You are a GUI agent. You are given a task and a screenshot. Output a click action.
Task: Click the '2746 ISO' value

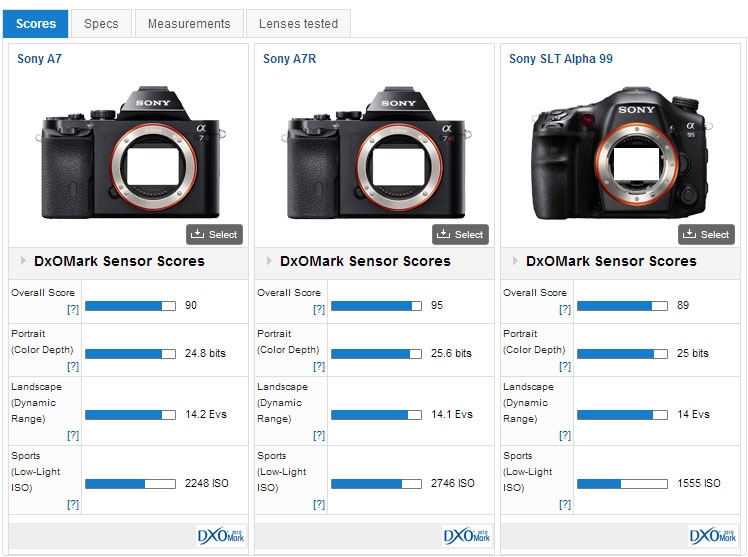coord(453,483)
